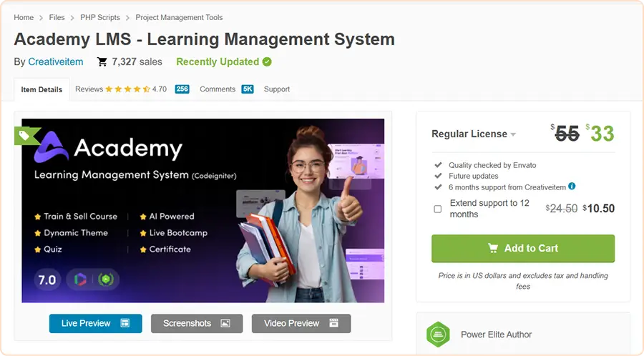Click the info icon next to support text
The height and width of the screenshot is (356, 644).
click(x=572, y=186)
